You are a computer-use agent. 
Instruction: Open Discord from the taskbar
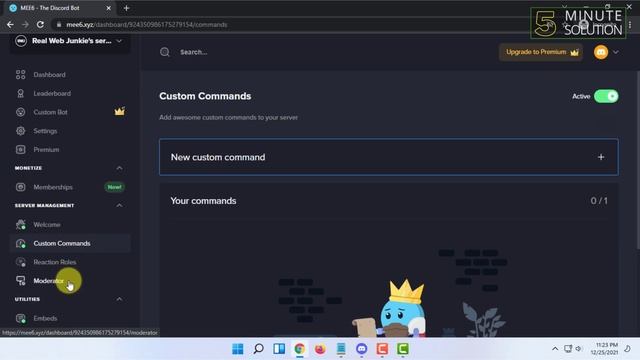(x=362, y=349)
